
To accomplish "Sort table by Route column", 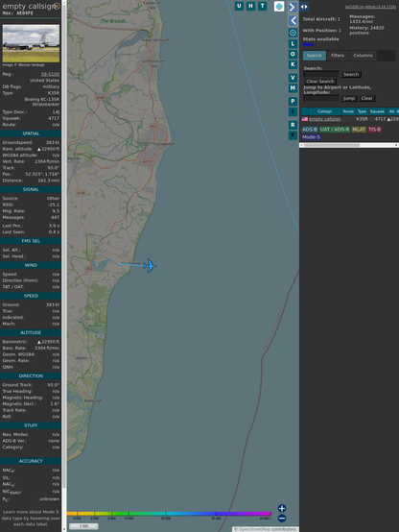I will [x=348, y=111].
